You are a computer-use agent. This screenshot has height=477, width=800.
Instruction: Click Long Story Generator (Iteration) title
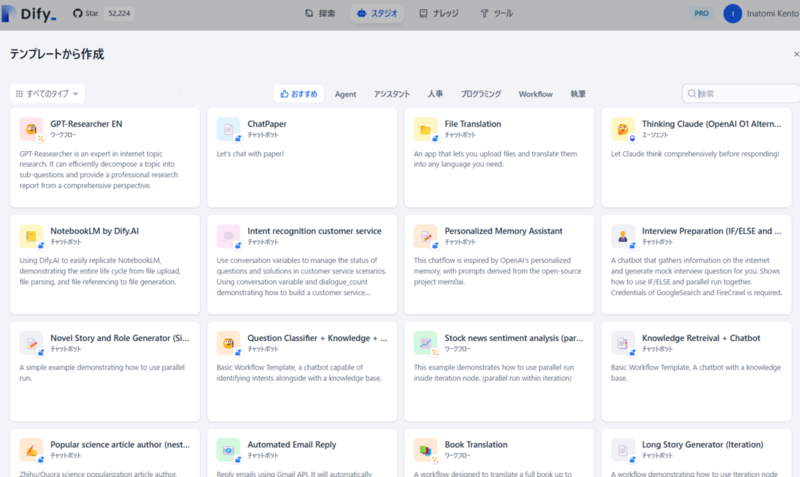pos(703,445)
